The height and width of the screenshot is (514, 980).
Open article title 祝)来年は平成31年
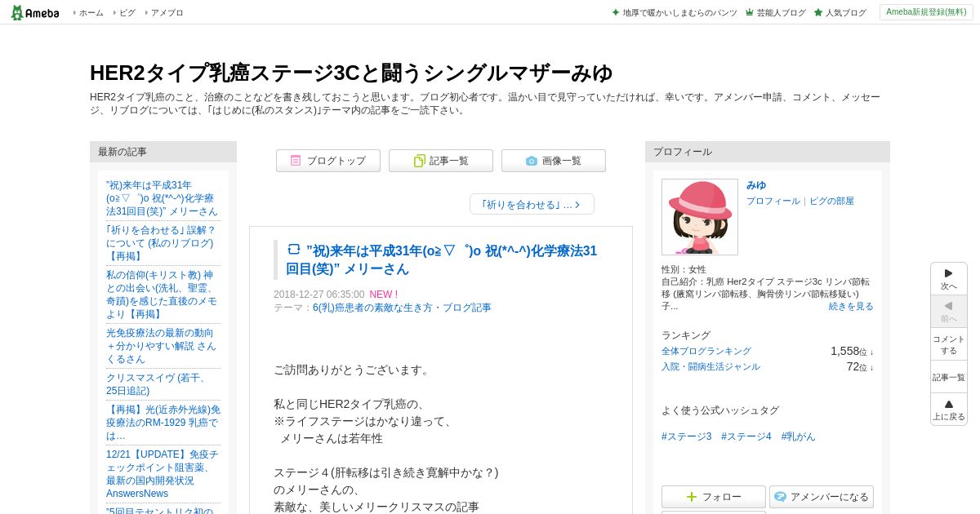[441, 259]
